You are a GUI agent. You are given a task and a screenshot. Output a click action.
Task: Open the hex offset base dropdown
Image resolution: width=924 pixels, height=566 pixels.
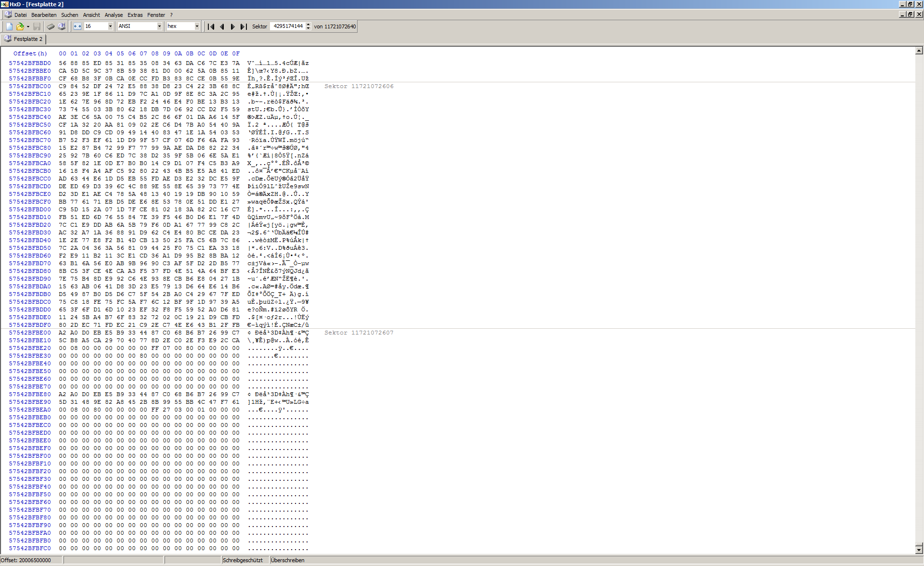[197, 26]
